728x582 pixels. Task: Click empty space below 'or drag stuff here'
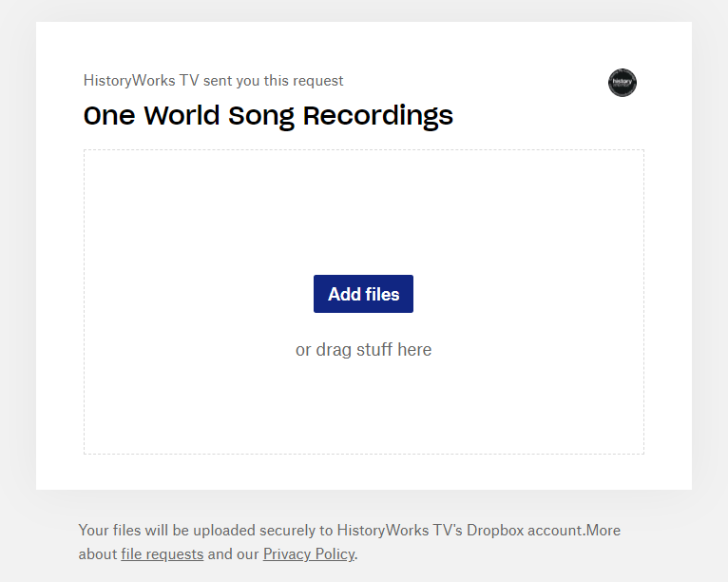364,406
